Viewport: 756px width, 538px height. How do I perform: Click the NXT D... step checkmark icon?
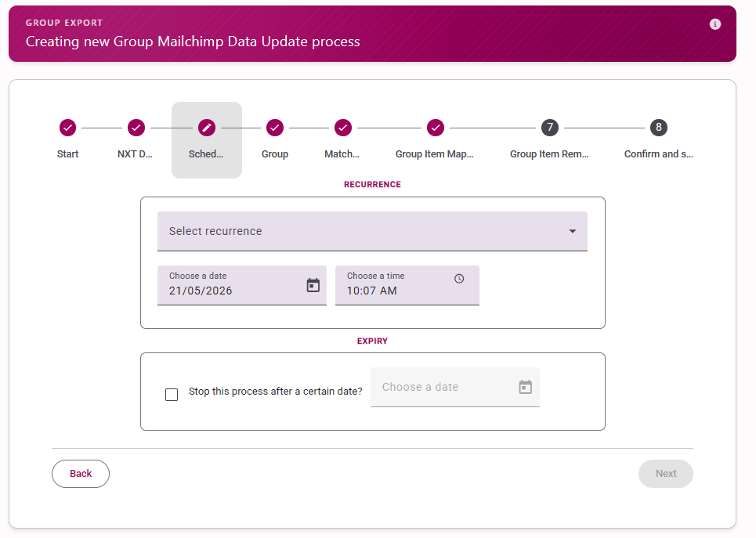[x=136, y=128]
